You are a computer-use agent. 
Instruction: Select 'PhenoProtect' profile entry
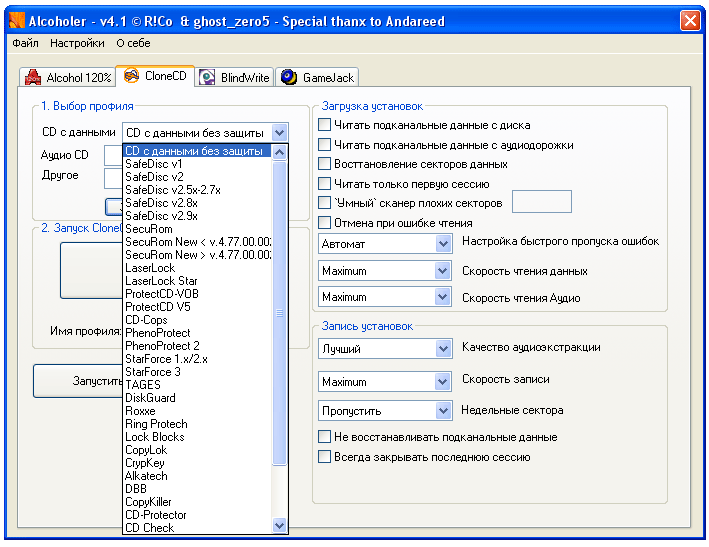coord(198,333)
